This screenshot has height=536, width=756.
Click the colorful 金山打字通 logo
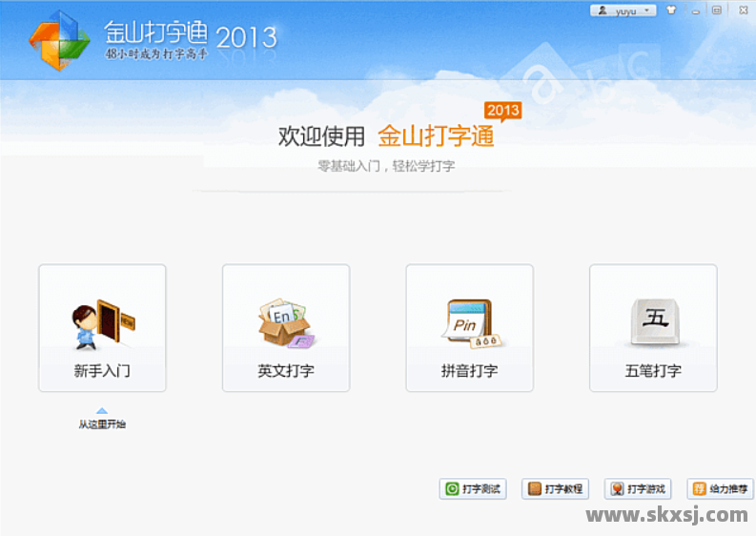[x=59, y=41]
